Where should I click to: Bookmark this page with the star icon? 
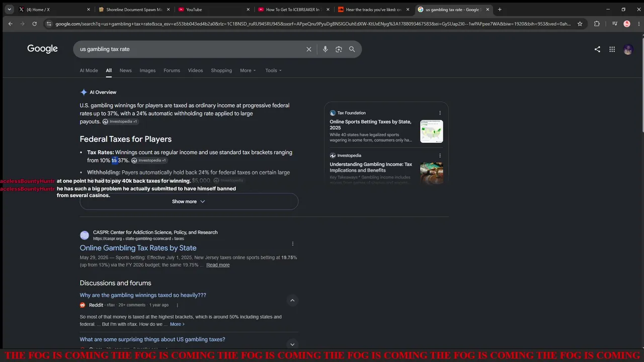pyautogui.click(x=580, y=24)
